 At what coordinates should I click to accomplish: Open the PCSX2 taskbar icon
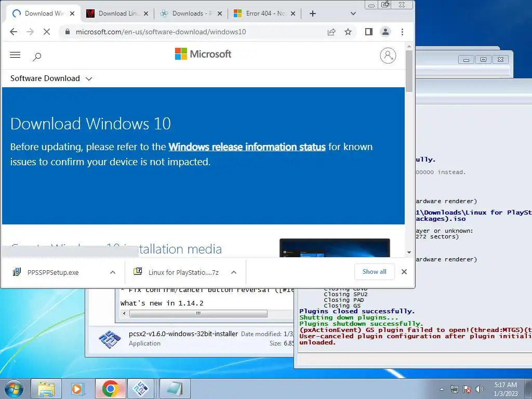pos(141,389)
